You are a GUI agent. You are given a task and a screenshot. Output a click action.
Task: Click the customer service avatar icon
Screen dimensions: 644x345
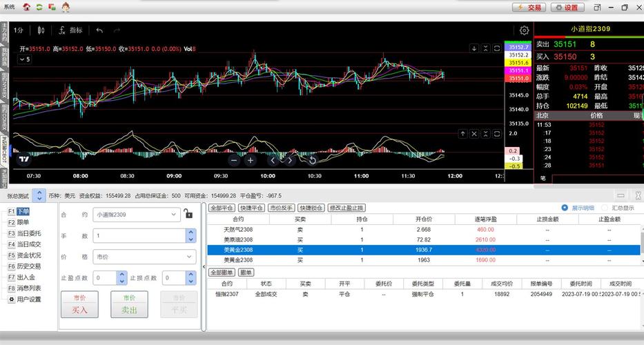click(66, 7)
